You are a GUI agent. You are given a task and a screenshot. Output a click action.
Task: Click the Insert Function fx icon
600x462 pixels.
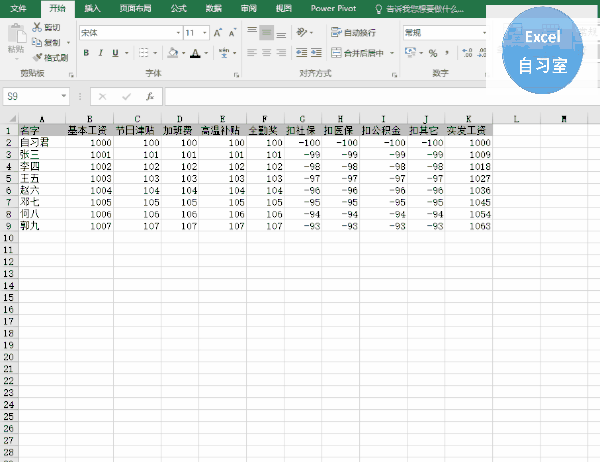pyautogui.click(x=148, y=97)
